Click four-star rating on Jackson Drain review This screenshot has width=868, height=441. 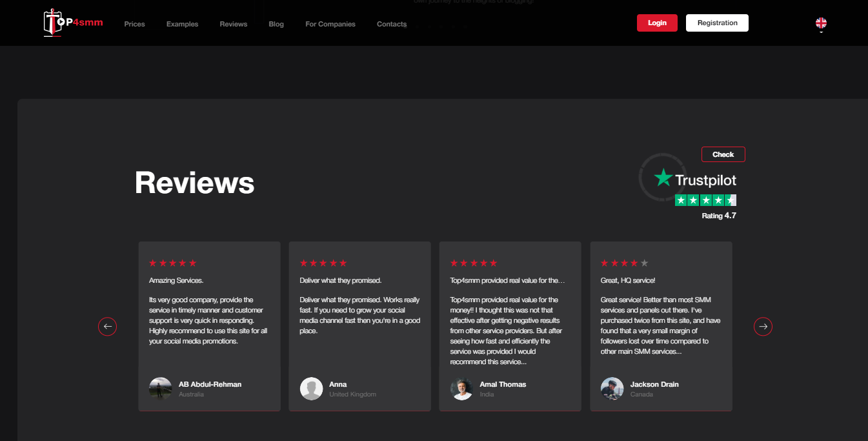tap(625, 263)
